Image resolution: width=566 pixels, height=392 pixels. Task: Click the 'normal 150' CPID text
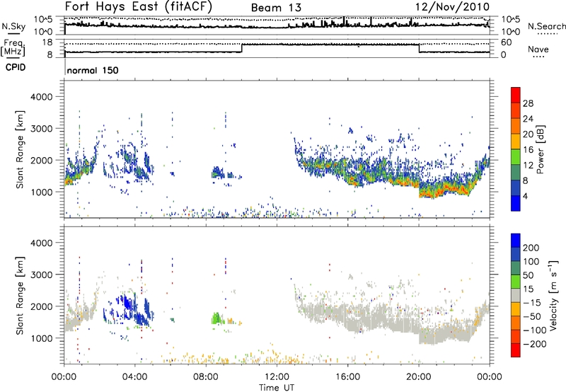click(93, 70)
